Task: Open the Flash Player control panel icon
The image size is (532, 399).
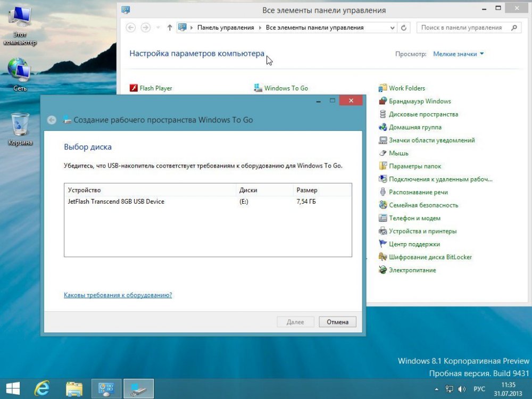Action: tap(134, 88)
